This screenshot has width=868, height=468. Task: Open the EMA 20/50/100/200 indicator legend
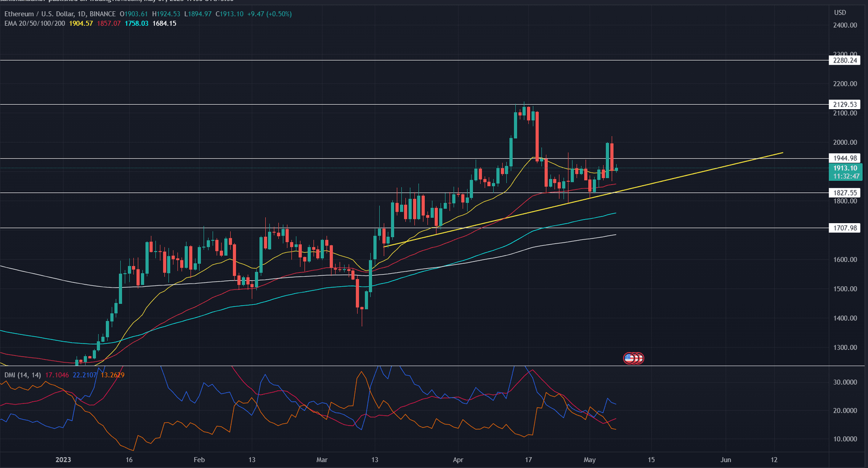click(34, 23)
